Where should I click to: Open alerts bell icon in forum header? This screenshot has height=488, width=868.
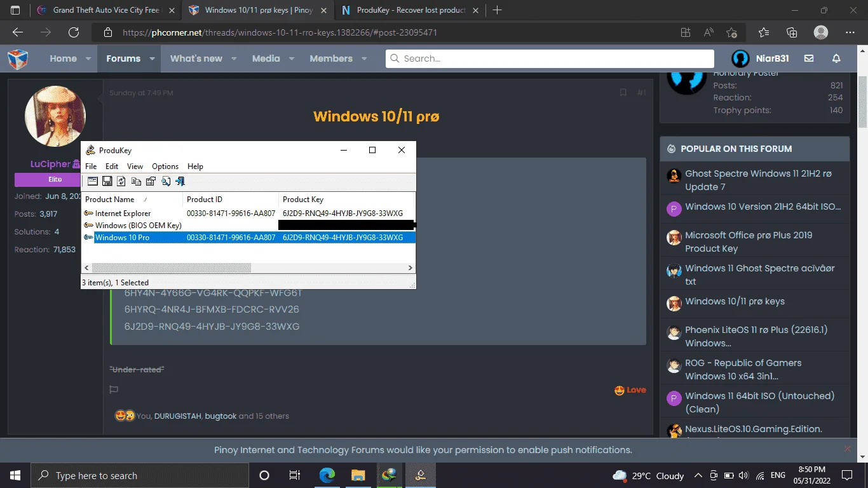click(836, 58)
